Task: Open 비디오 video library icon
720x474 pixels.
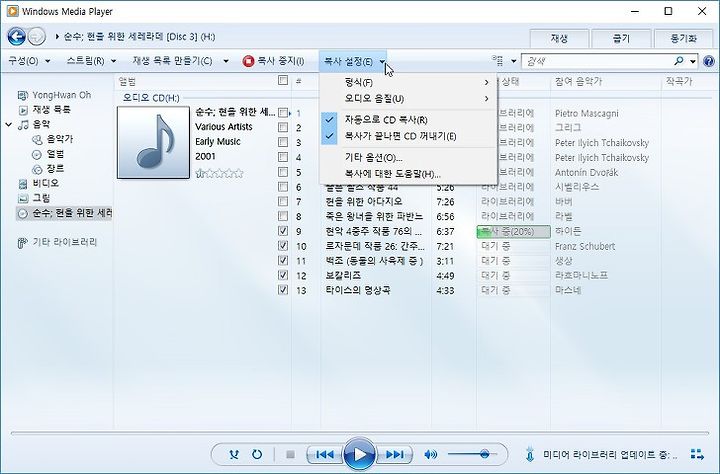Action: tap(22, 184)
